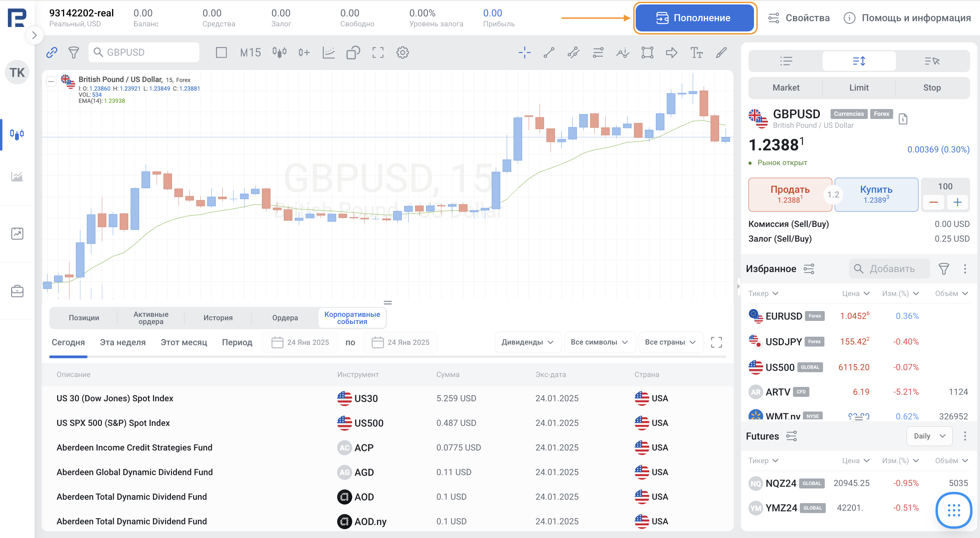The width and height of the screenshot is (980, 538).
Task: Switch to the История tab
Action: coord(217,318)
